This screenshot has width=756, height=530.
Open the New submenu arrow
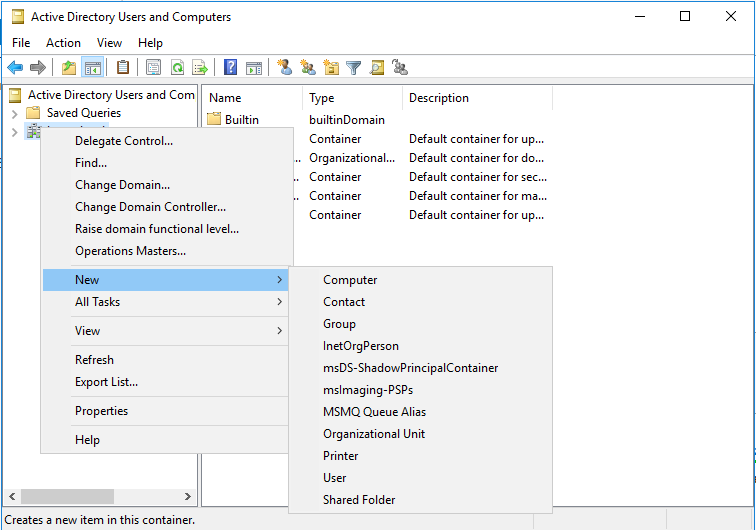pos(280,280)
